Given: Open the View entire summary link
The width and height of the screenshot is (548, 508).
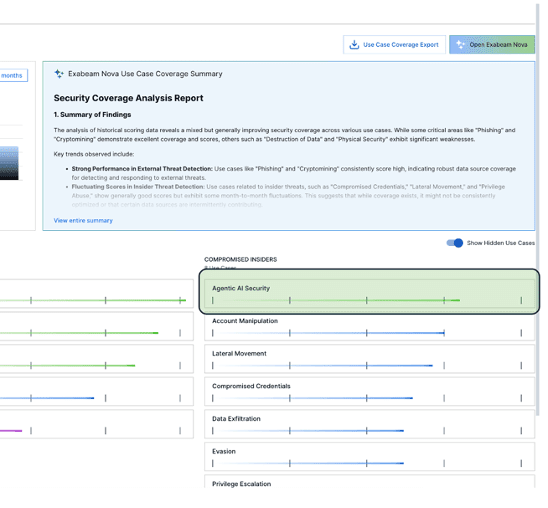Looking at the screenshot, I should point(83,220).
